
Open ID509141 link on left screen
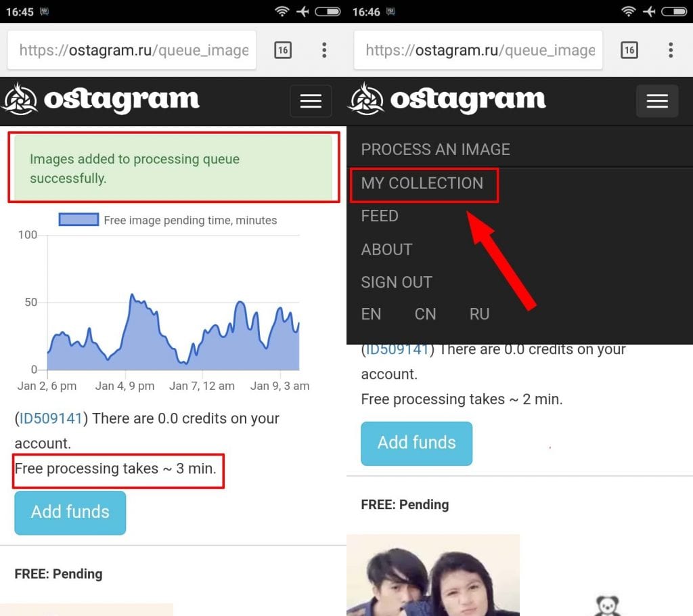click(x=51, y=418)
